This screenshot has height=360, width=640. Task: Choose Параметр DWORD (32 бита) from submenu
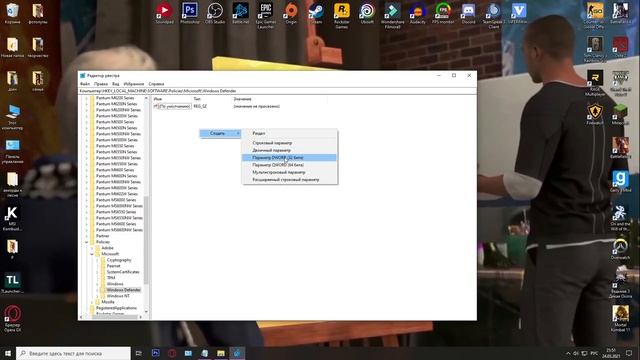tap(289, 158)
